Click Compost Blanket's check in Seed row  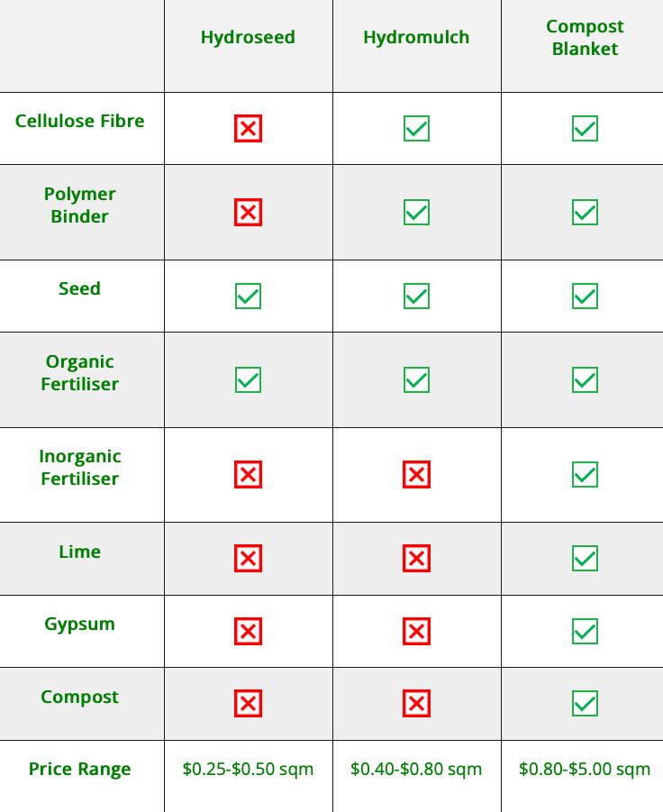coord(585,297)
